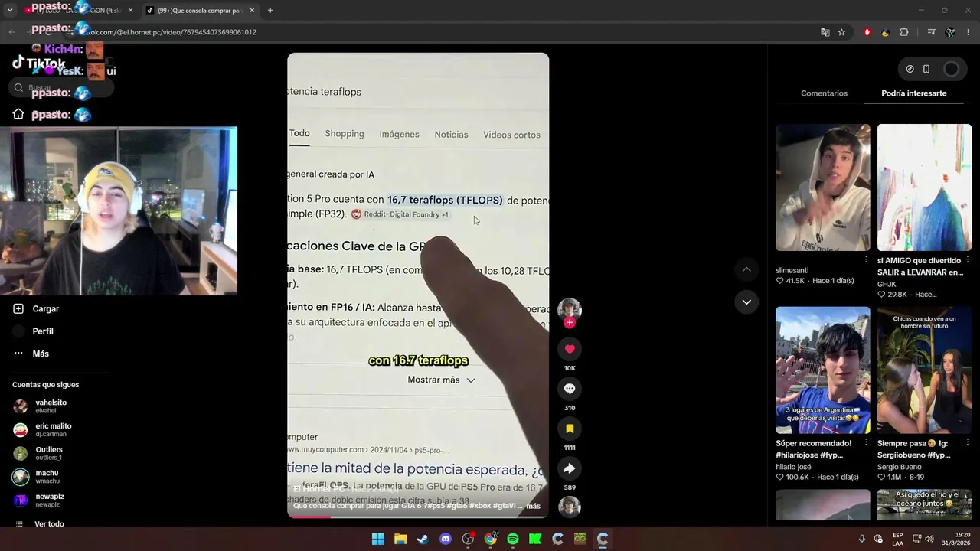This screenshot has height=551, width=980.
Task: Click the phone icon in the top-right pill
Action: point(926,69)
